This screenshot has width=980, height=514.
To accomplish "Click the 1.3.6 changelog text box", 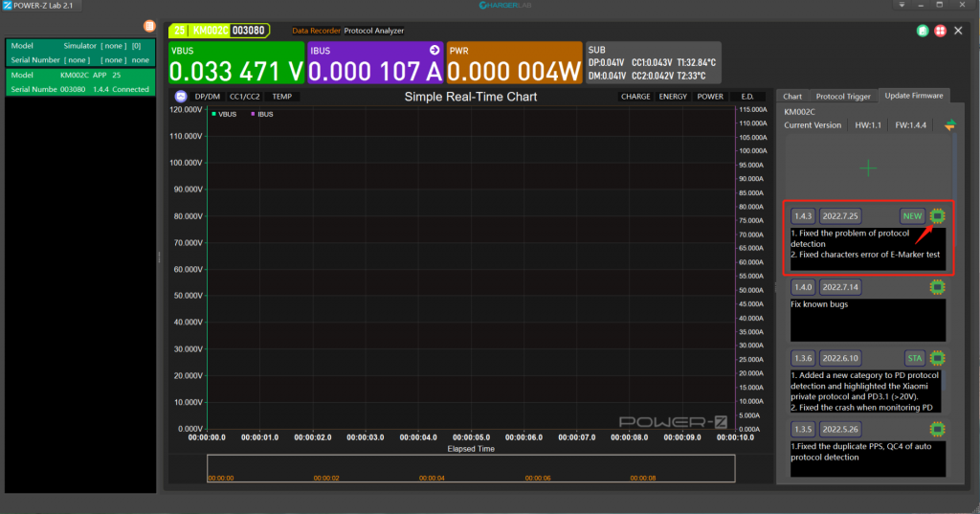I will [865, 391].
